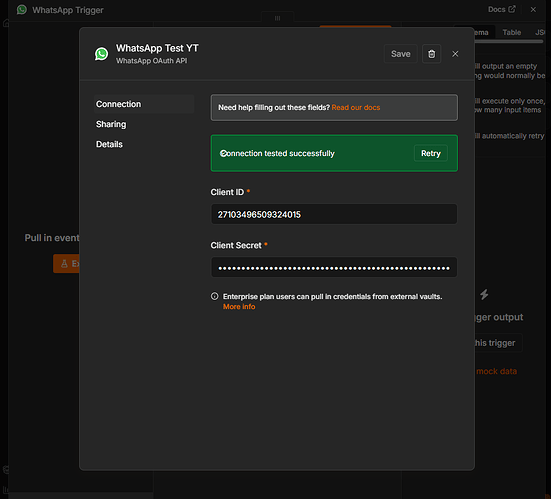Save the WhatsApp credential
551x499 pixels.
point(401,54)
